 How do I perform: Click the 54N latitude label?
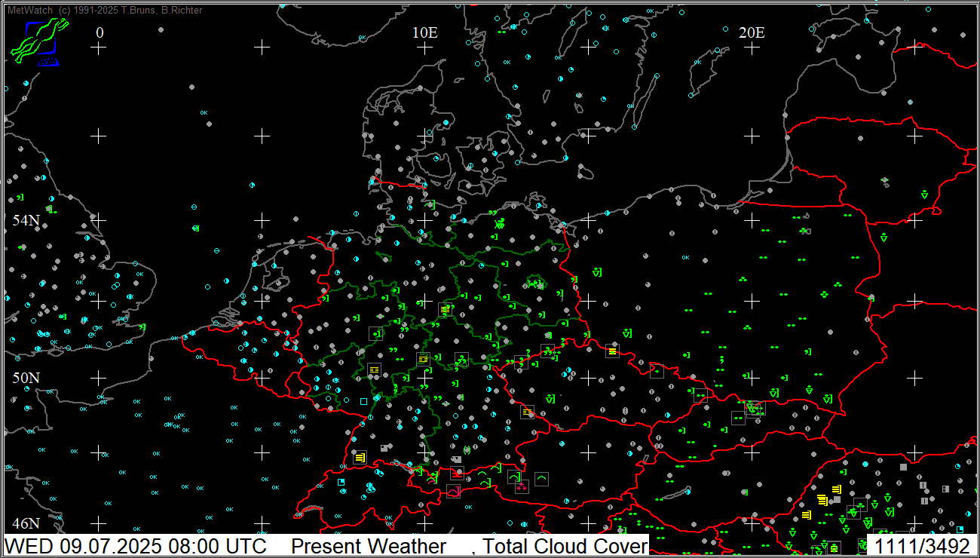point(26,220)
